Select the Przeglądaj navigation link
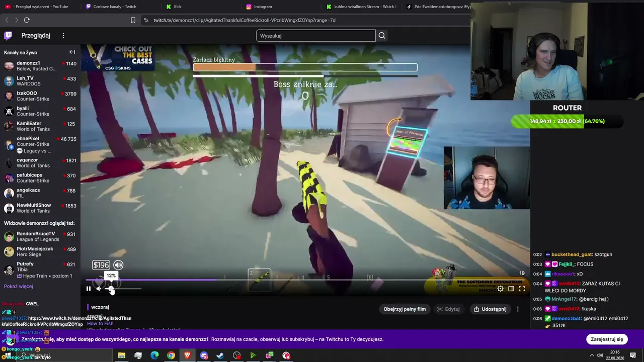 (36, 36)
